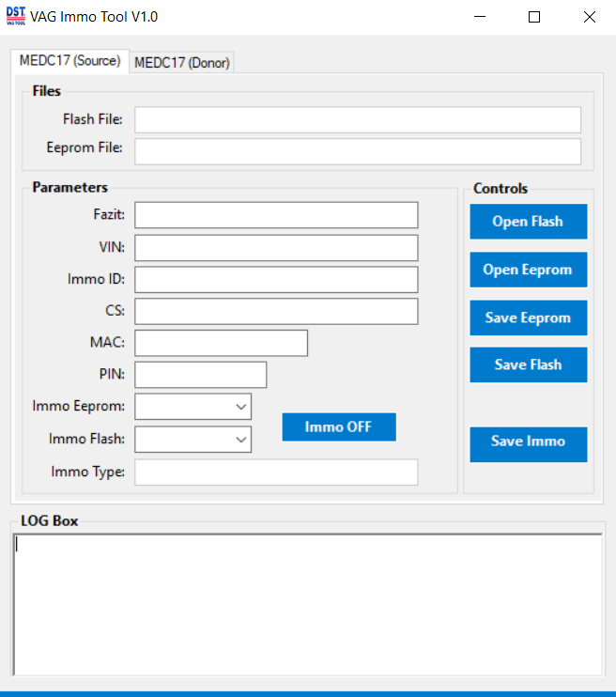Click the Immo OFF button
This screenshot has width=616, height=697.
(x=339, y=427)
